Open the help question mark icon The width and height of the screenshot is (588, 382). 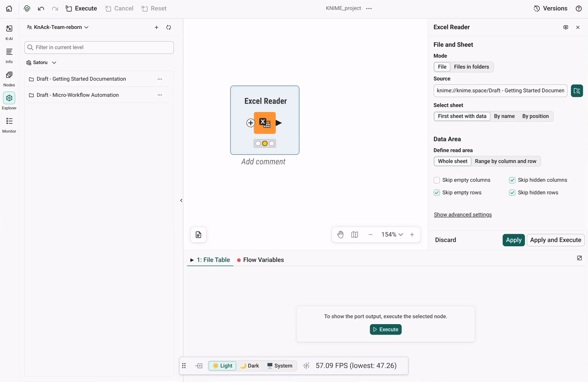point(579,9)
